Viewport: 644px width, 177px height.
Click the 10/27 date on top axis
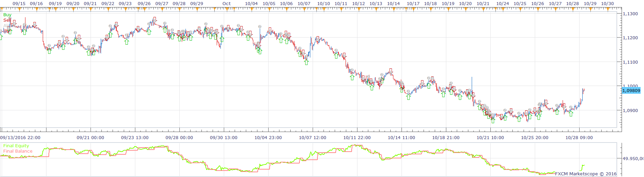point(555,4)
